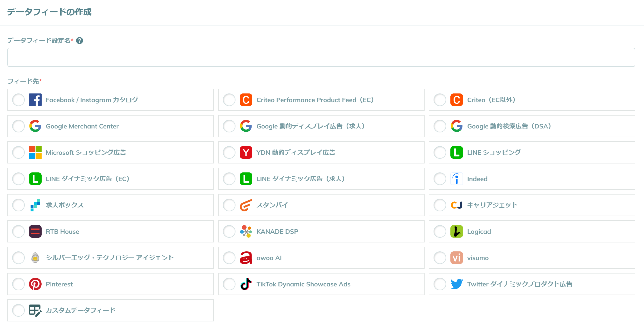Click the Indeed logo icon
This screenshot has height=328, width=644.
point(457,179)
